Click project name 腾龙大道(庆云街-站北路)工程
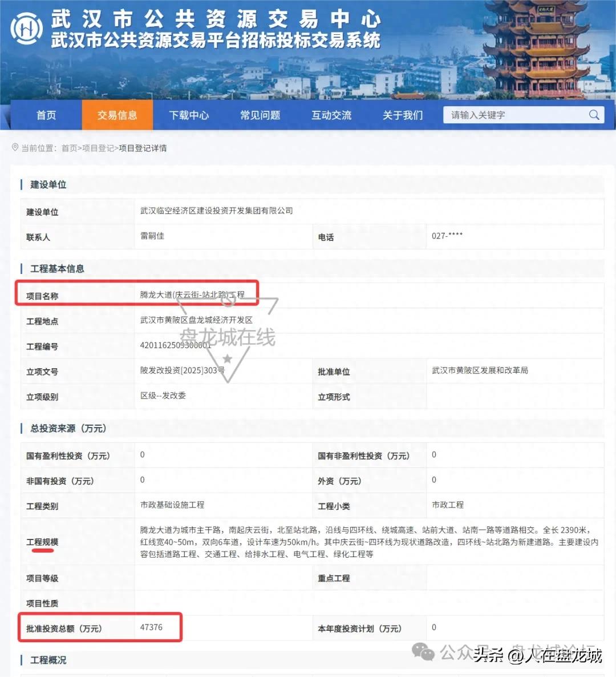This screenshot has height=677, width=616. coord(192,295)
